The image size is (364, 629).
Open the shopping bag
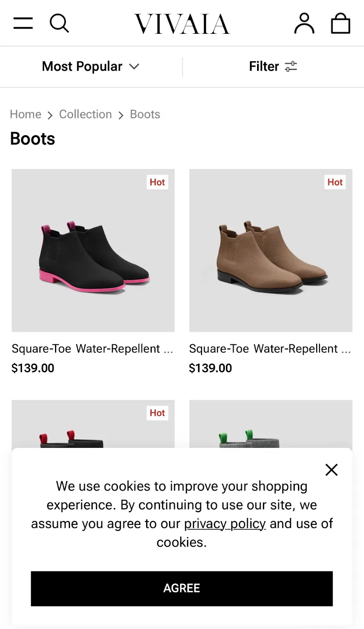pyautogui.click(x=340, y=23)
